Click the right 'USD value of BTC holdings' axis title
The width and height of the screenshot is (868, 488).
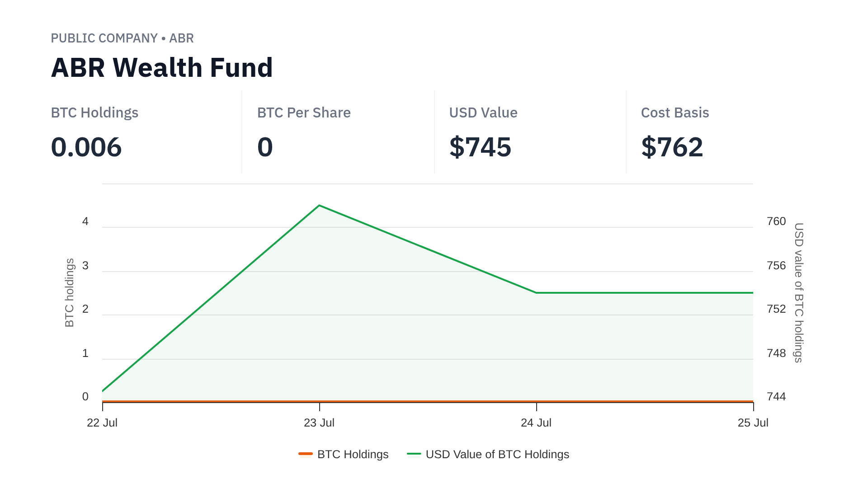(x=799, y=292)
